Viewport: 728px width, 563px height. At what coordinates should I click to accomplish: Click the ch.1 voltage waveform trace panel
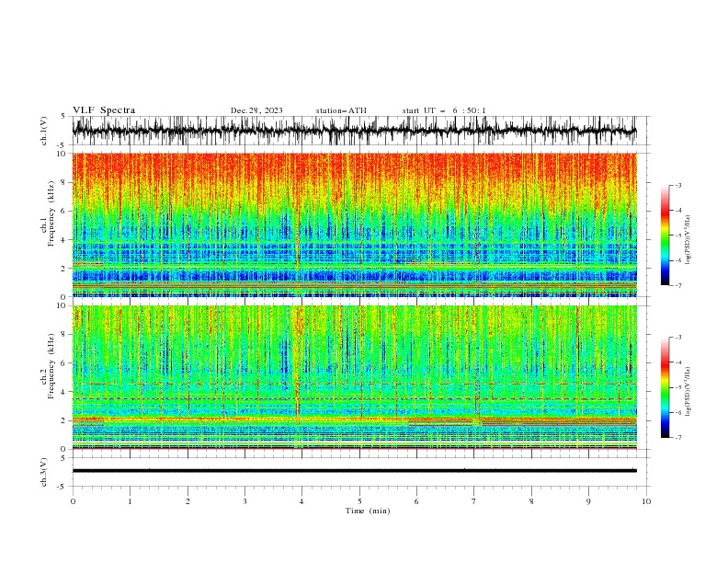point(355,131)
